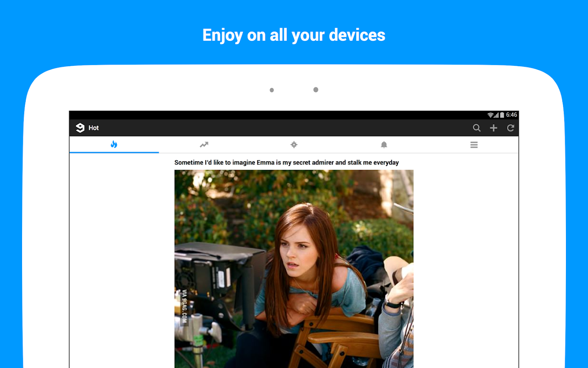Switch to the Trending arrow tab
588x368 pixels.
(x=204, y=144)
